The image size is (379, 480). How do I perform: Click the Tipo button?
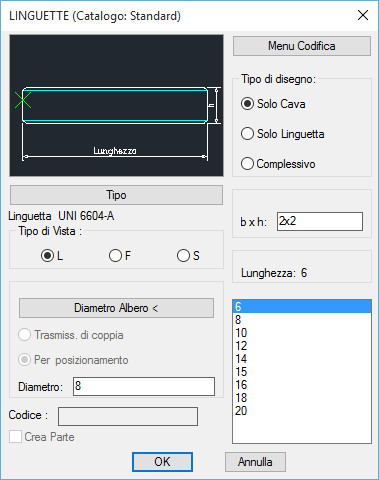116,195
